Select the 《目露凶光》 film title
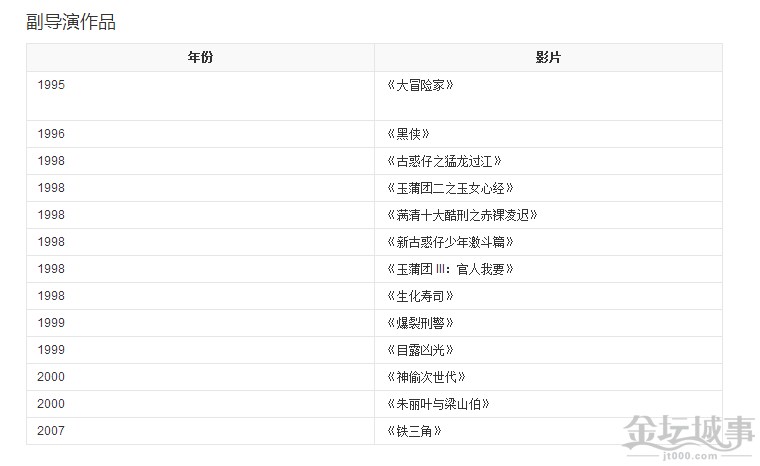The height and width of the screenshot is (466, 760). point(420,350)
